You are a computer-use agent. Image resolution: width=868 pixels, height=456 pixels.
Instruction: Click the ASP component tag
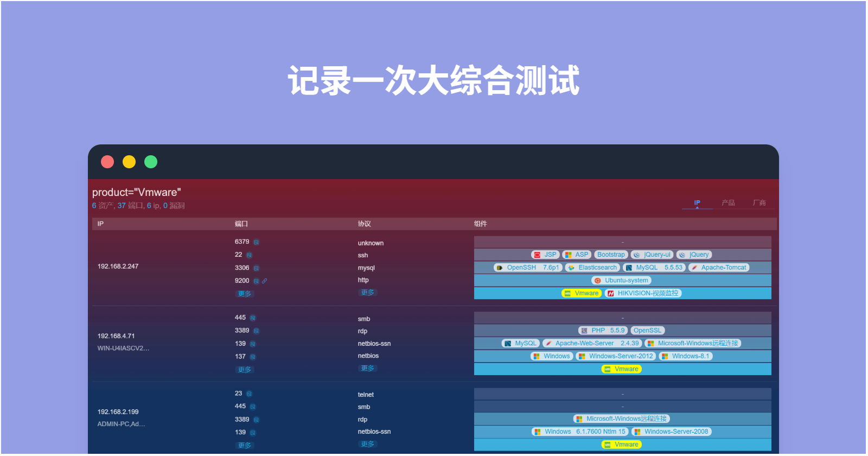click(x=577, y=255)
